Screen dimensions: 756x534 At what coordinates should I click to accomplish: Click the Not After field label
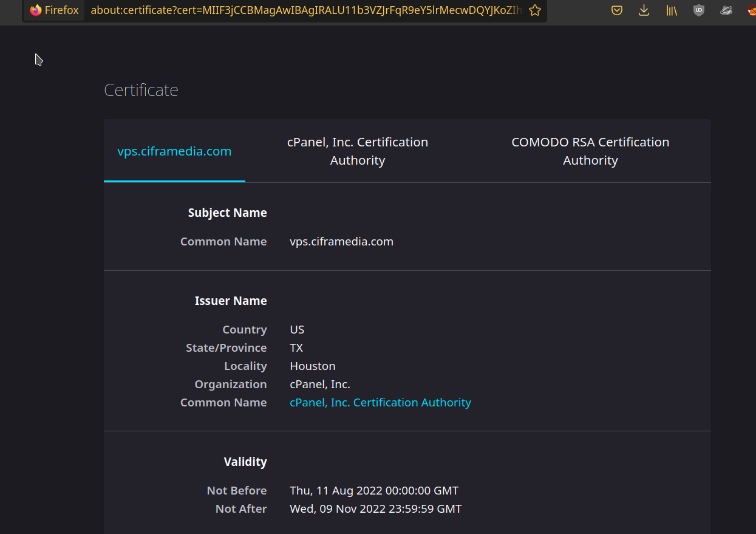click(241, 509)
